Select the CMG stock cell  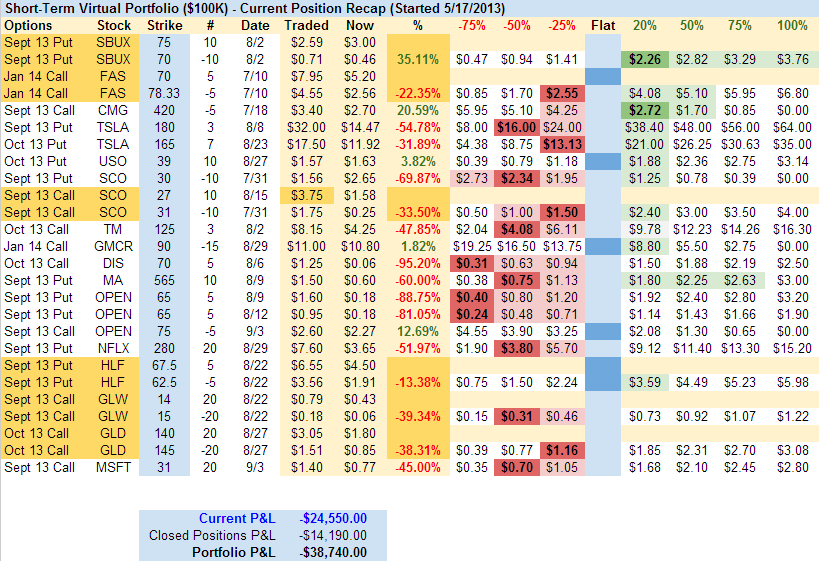(114, 110)
